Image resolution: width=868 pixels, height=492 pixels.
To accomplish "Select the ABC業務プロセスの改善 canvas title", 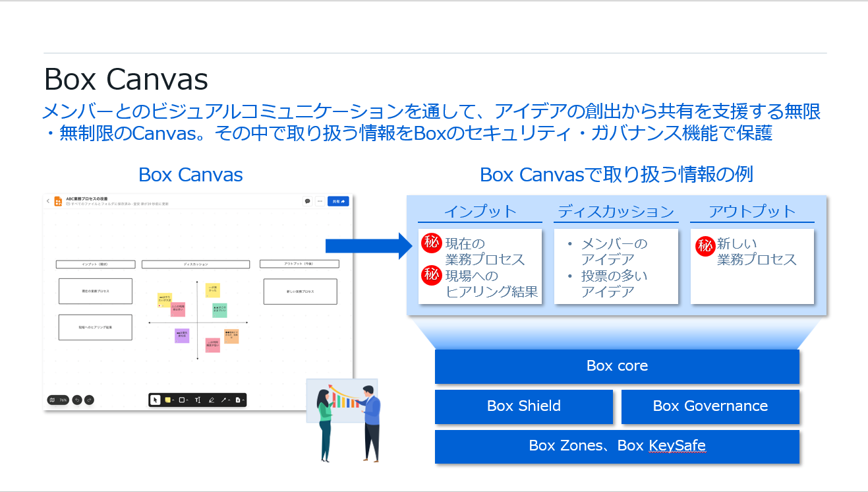I will [88, 198].
